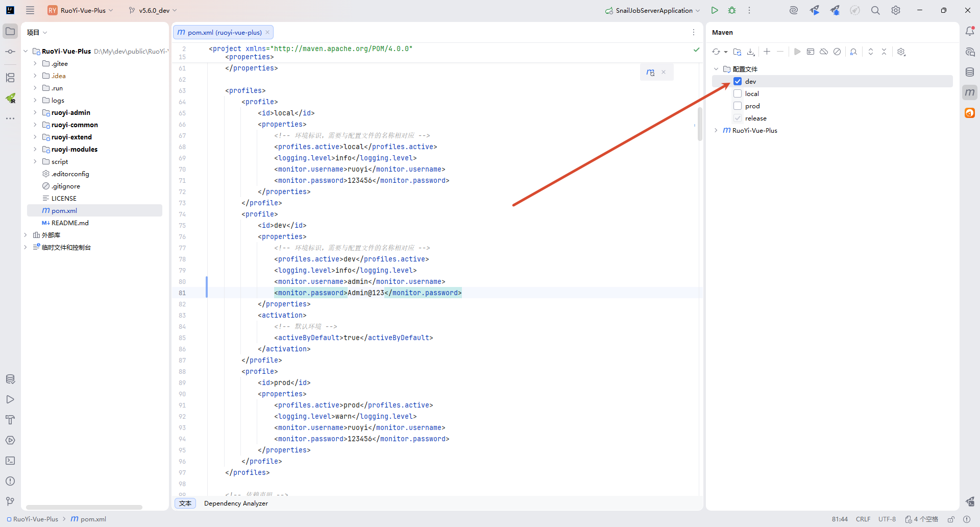Open the Database tool window on right sidebar
The width and height of the screenshot is (980, 527).
pos(970,72)
